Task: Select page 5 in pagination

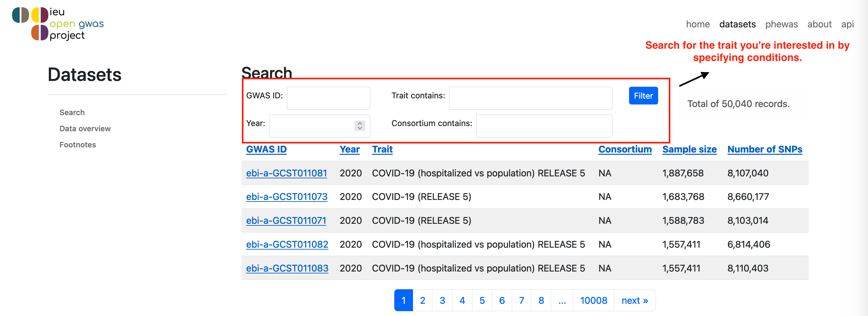Action: (482, 300)
